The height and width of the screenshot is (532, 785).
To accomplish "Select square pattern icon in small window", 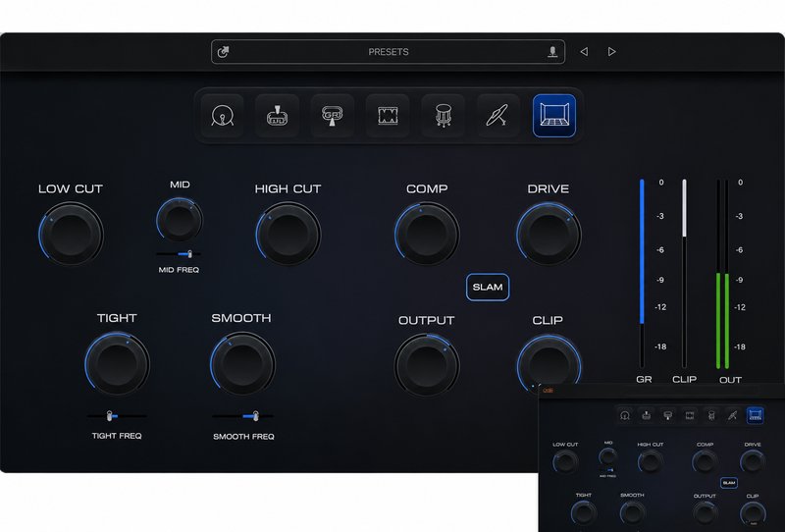I will pos(690,415).
